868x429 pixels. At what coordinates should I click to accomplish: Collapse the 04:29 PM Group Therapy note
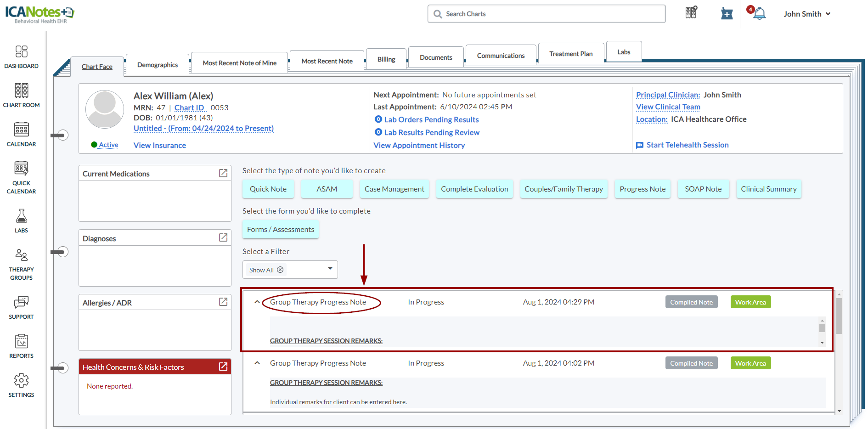[257, 302]
